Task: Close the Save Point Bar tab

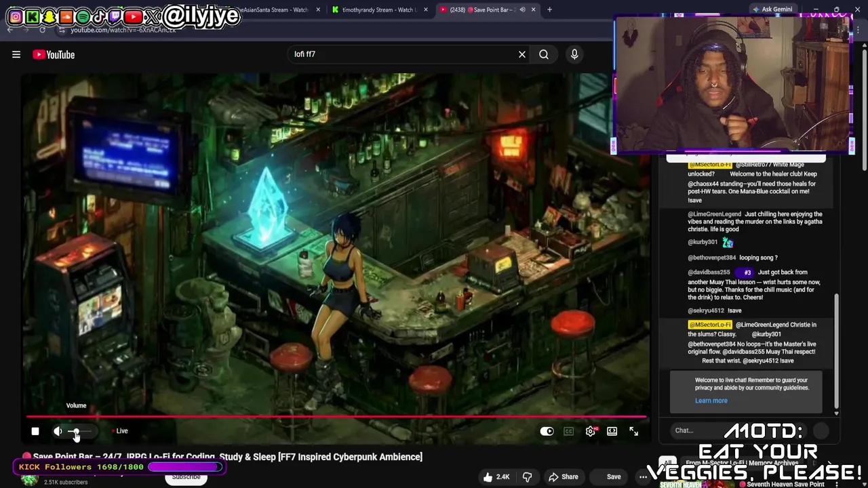Action: click(533, 9)
